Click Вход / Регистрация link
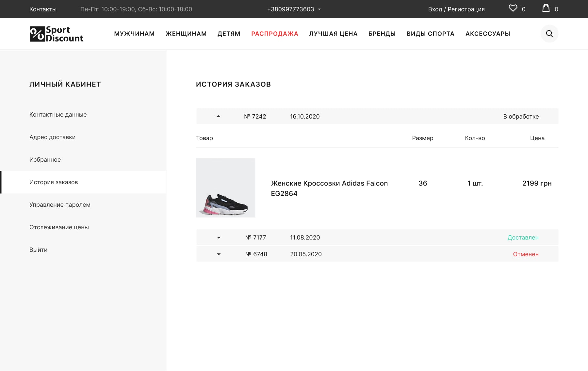This screenshot has width=588, height=371. click(456, 9)
